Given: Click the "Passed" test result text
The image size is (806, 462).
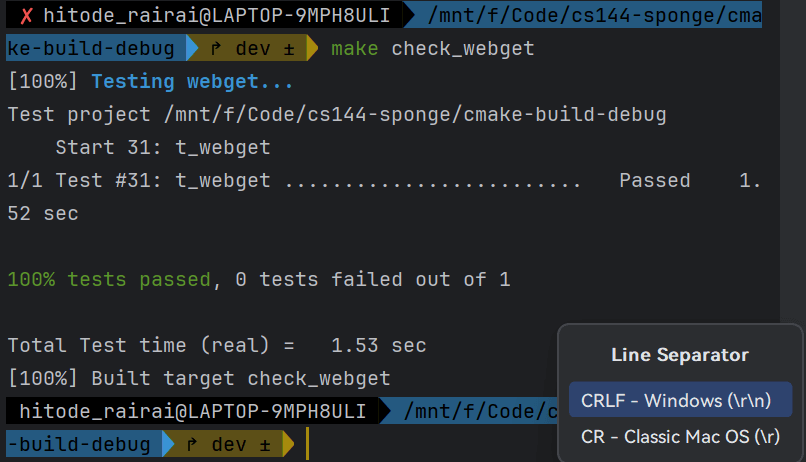Looking at the screenshot, I should 654,180.
